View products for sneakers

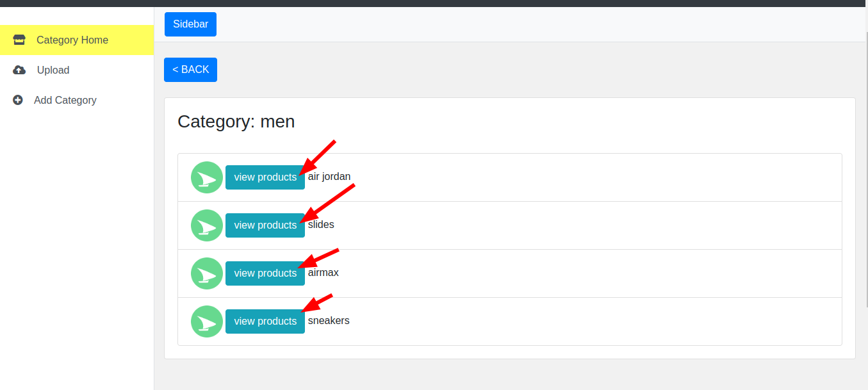click(x=265, y=321)
